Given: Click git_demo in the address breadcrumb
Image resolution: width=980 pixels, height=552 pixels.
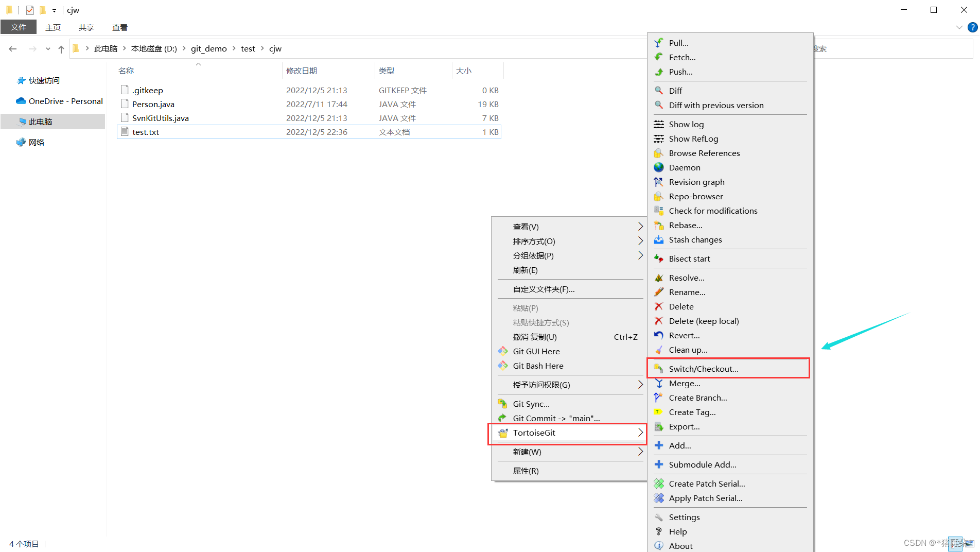Looking at the screenshot, I should click(x=208, y=48).
